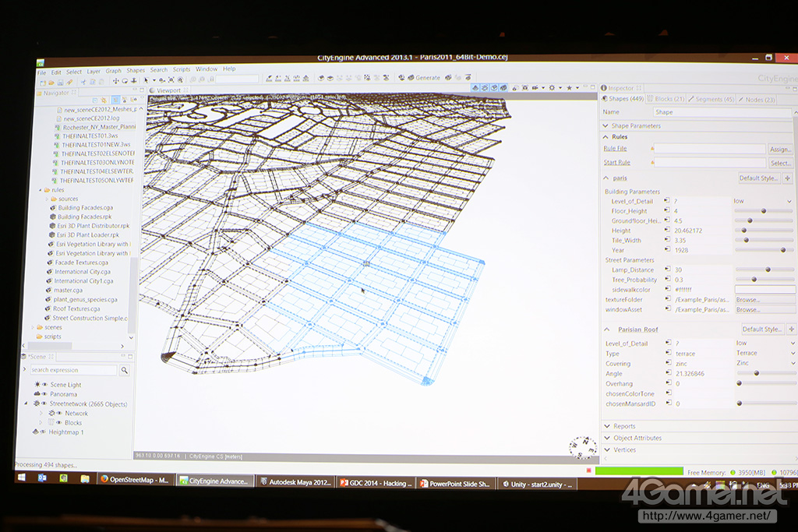Toggle visibility eye of Scene Light layer
The image size is (798, 532).
[x=44, y=385]
